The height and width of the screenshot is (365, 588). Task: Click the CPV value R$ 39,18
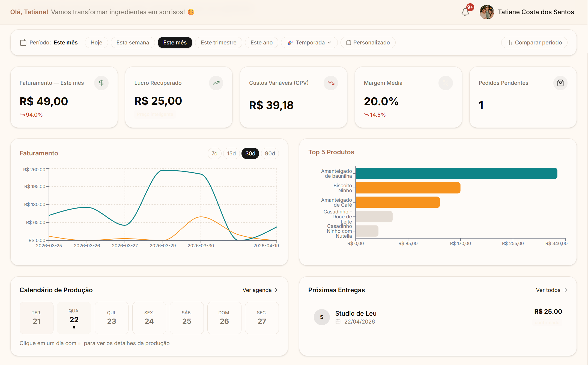(x=271, y=105)
